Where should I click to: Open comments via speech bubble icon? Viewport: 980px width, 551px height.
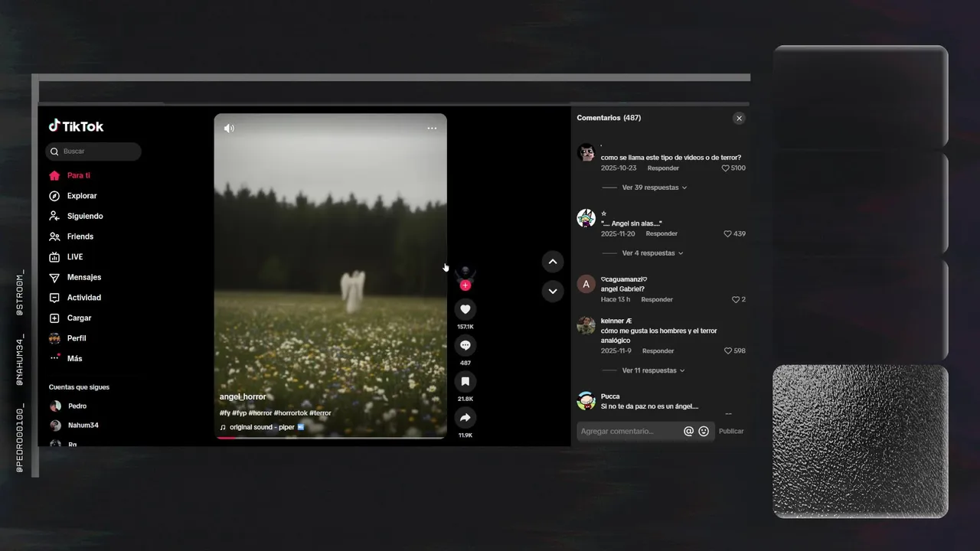465,345
